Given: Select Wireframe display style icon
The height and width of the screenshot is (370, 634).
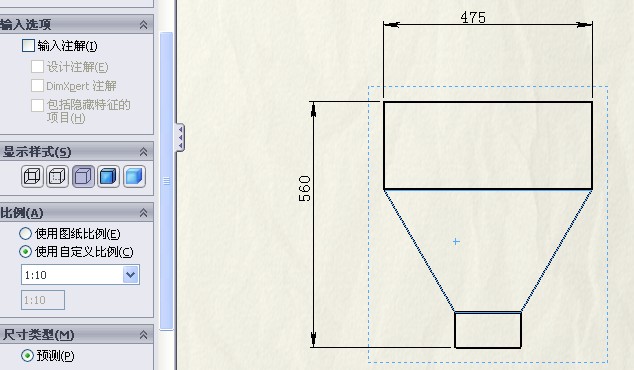Looking at the screenshot, I should (32, 177).
